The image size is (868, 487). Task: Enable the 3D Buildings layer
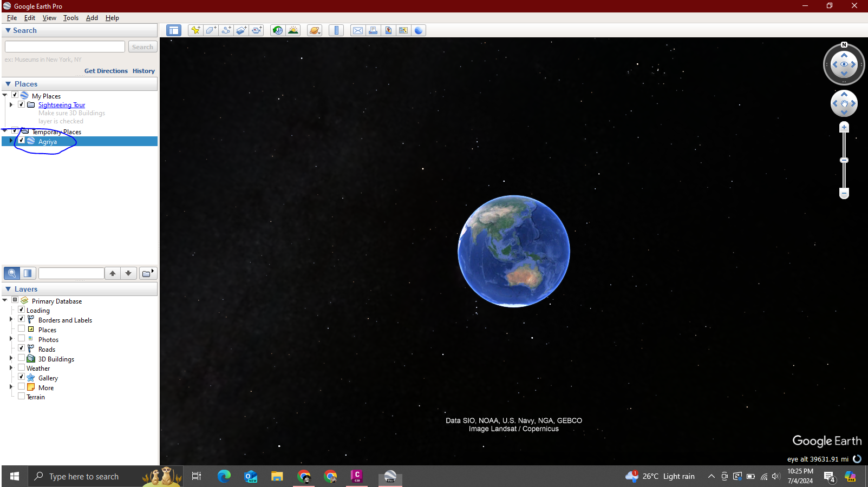tap(22, 358)
